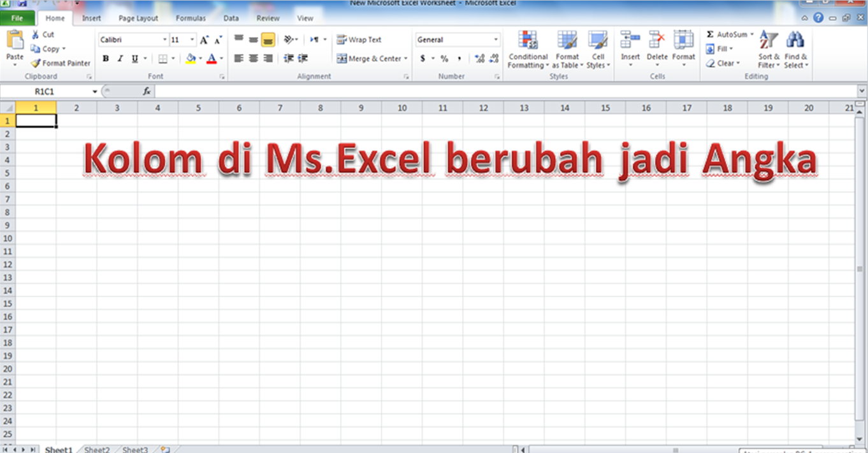Switch to the Data tab
The image size is (868, 453).
(x=231, y=18)
